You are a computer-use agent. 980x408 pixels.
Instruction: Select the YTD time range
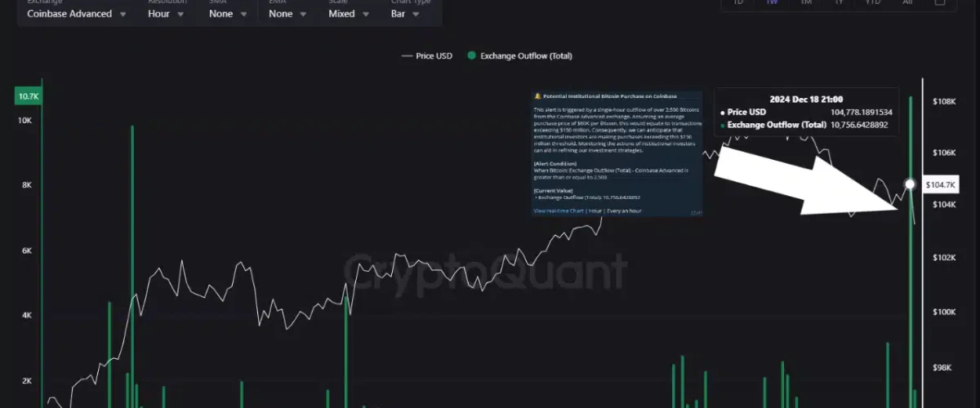(x=873, y=2)
